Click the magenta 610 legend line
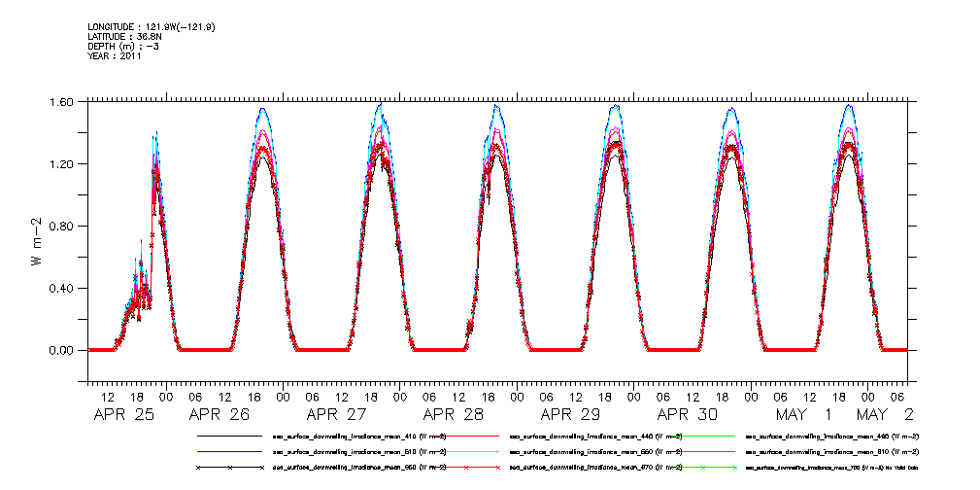Viewport: 980px width, 490px height. pos(704,451)
